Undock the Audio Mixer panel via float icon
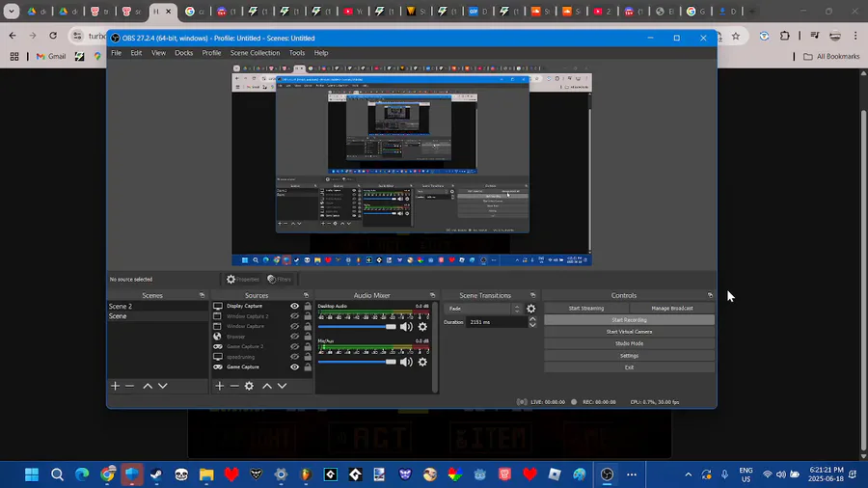 click(x=432, y=295)
